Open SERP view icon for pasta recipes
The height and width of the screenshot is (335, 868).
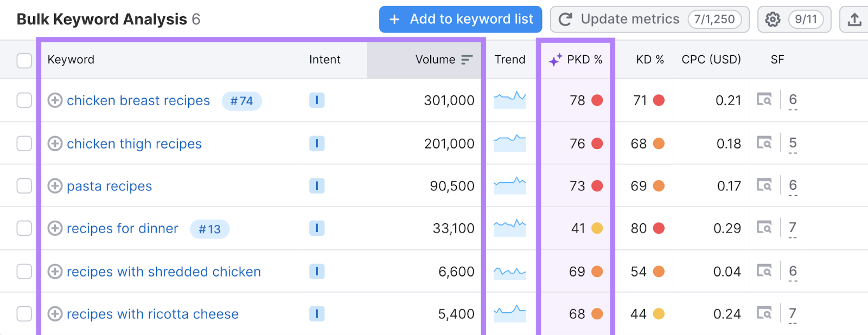coord(764,185)
